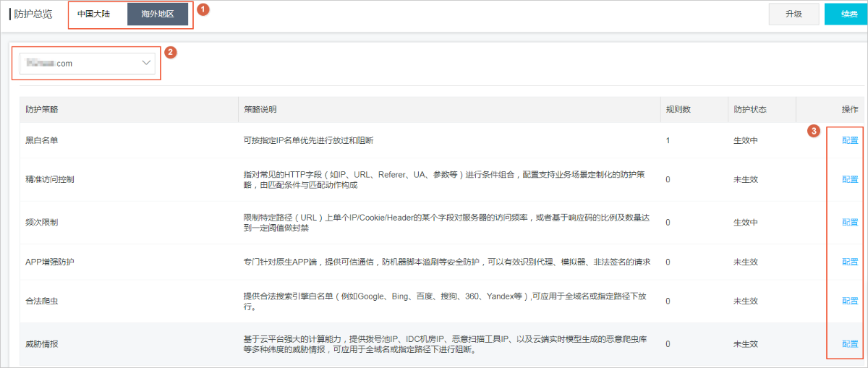
Task: Click the 威胁情报 description text
Action: [444, 344]
